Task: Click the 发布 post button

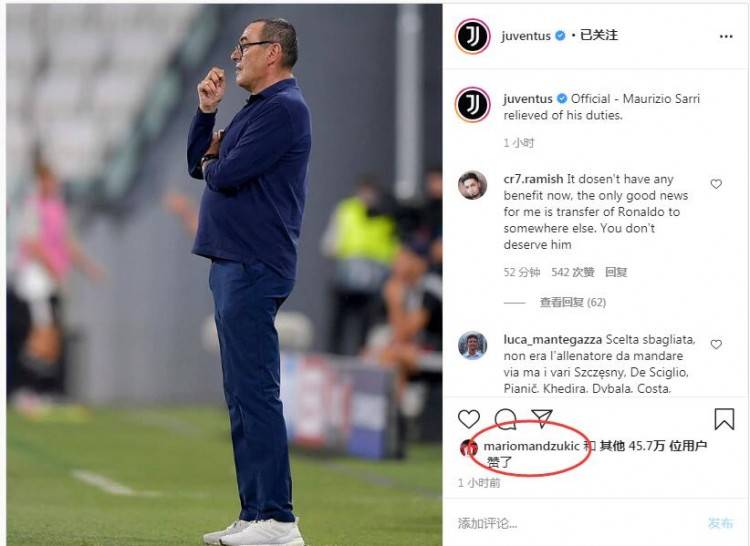Action: click(720, 523)
